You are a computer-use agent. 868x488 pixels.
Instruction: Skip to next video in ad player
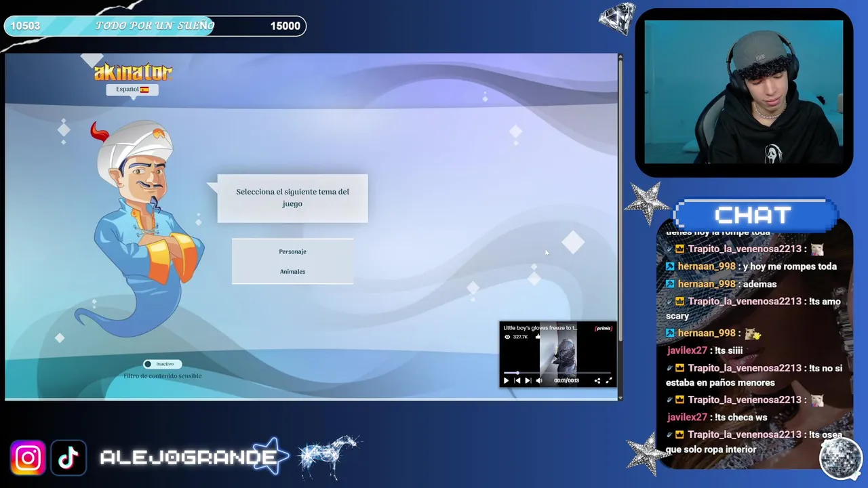pyautogui.click(x=528, y=380)
